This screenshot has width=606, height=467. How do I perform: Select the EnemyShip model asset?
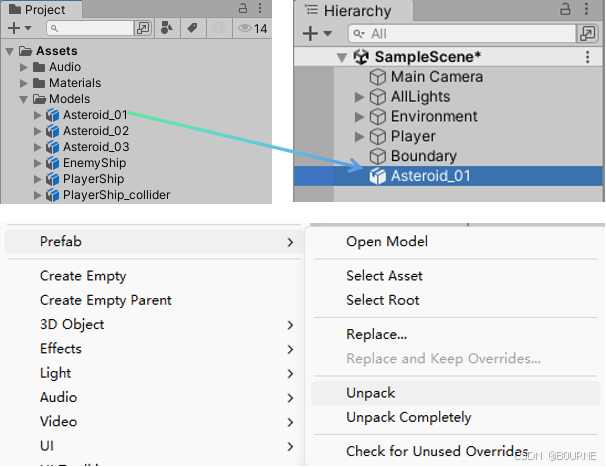[x=94, y=163]
